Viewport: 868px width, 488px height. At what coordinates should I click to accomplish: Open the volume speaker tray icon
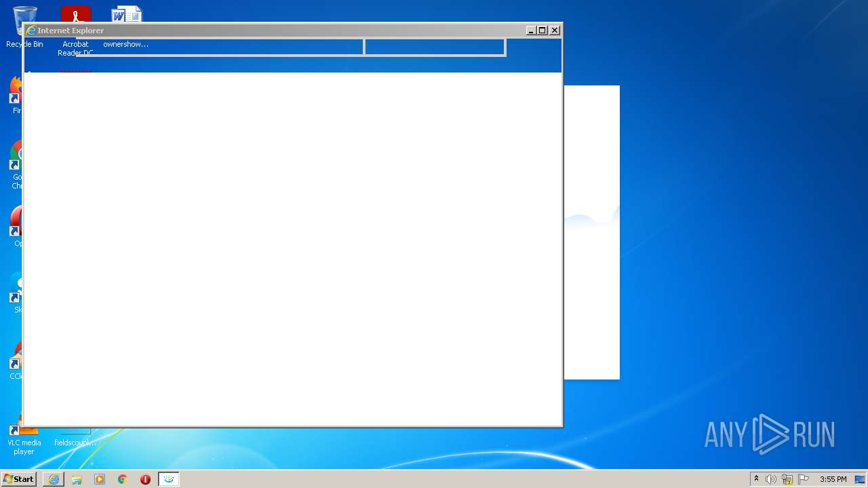(x=770, y=479)
